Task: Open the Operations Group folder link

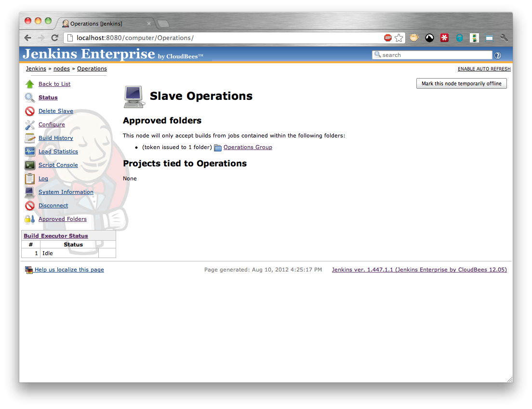Action: [x=248, y=147]
